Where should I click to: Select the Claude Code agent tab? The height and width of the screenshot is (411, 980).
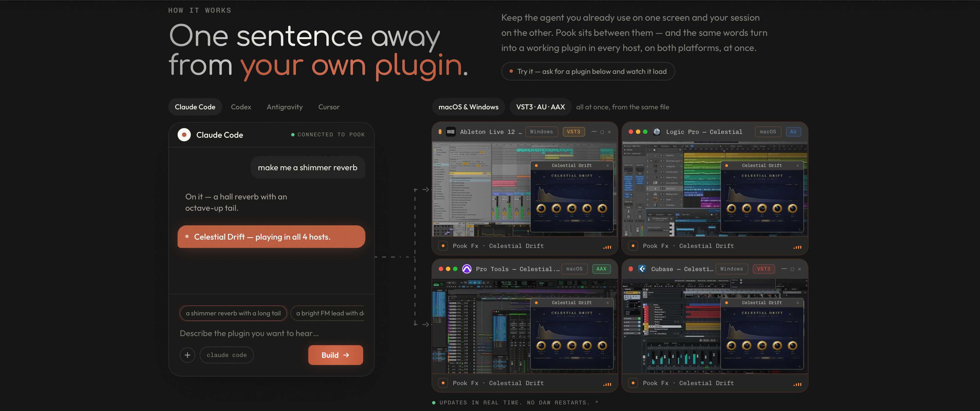pyautogui.click(x=195, y=107)
